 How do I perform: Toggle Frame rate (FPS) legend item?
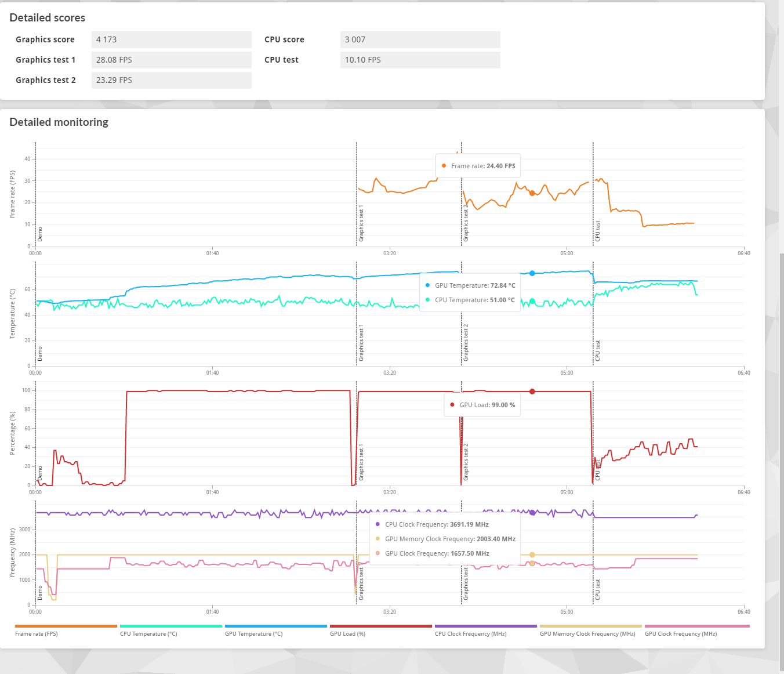coord(66,631)
